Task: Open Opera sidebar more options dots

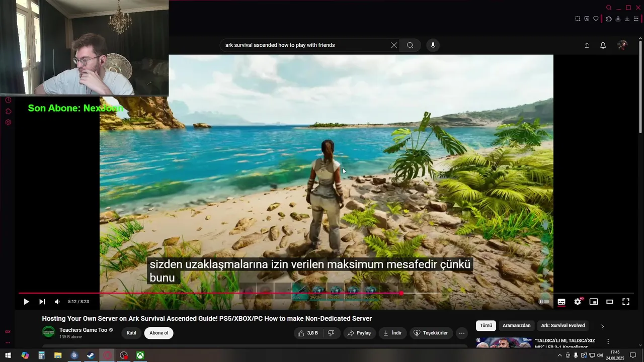Action: (8, 342)
